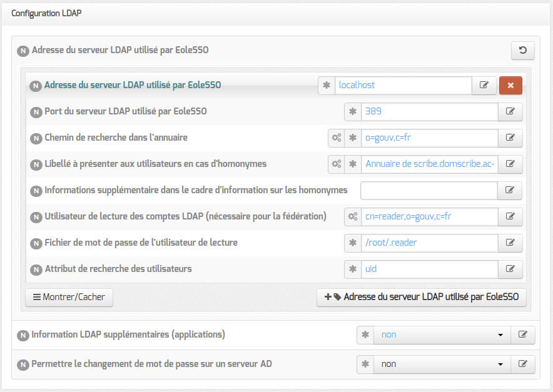Edit icon beside uid field
The image size is (553, 392).
510,269
